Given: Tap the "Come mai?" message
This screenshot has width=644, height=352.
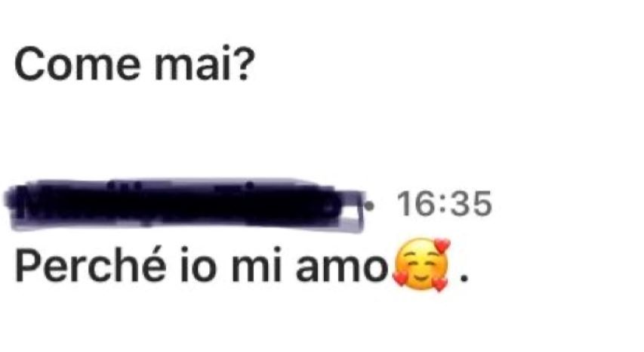Looking at the screenshot, I should 134,64.
